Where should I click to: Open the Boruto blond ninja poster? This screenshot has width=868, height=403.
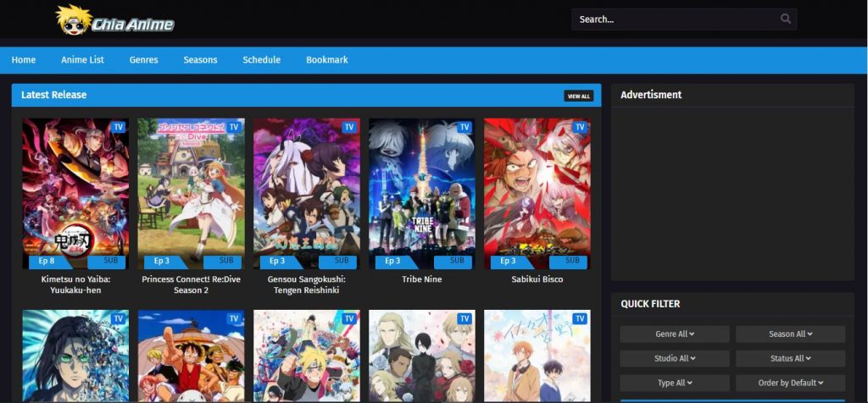tap(307, 356)
